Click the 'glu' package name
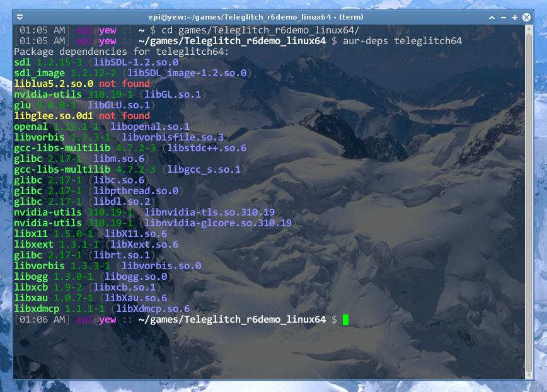Image resolution: width=547 pixels, height=392 pixels. 22,105
